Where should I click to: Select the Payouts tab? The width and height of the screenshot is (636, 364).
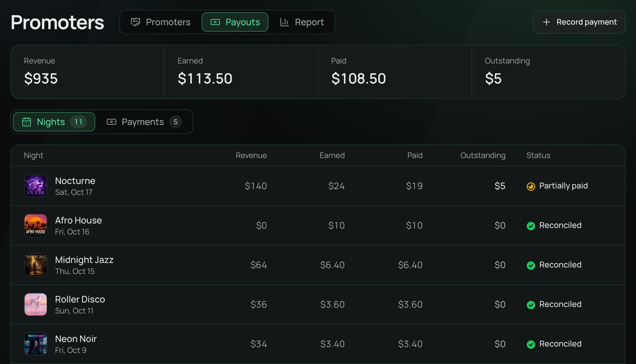[x=235, y=22]
